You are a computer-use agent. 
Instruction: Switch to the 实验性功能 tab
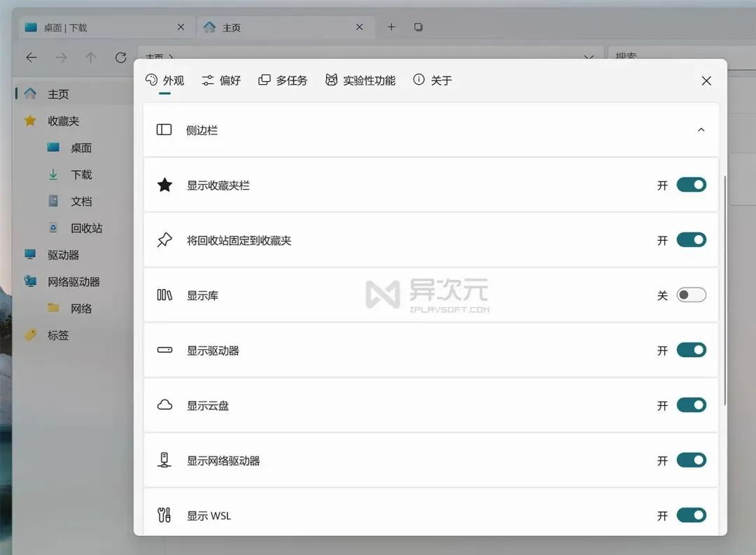tap(360, 80)
